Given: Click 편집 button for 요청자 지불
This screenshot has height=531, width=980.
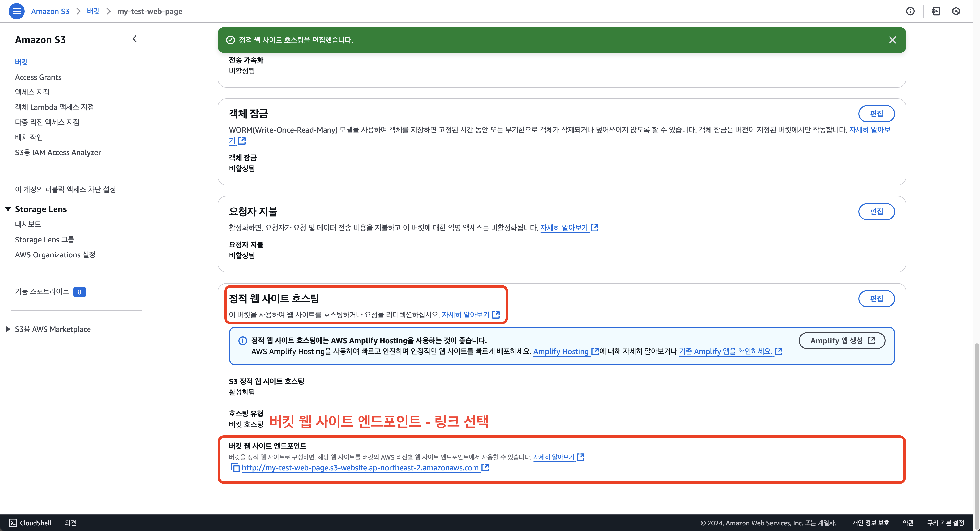Looking at the screenshot, I should (877, 211).
